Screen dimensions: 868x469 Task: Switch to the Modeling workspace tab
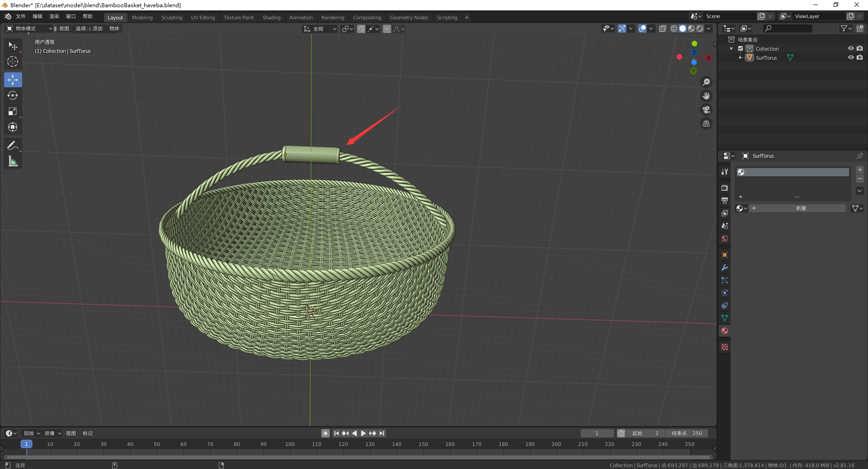point(142,18)
